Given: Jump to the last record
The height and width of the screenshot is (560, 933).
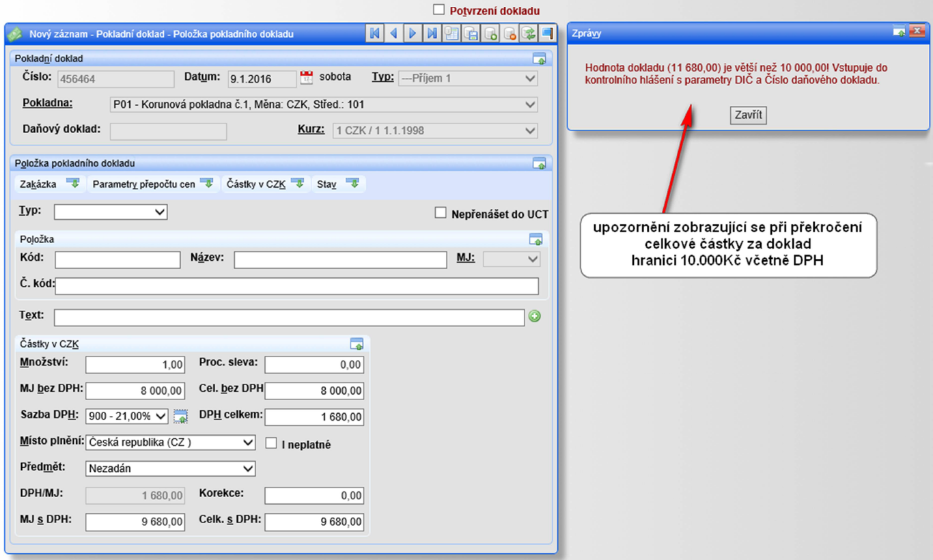Looking at the screenshot, I should [432, 33].
